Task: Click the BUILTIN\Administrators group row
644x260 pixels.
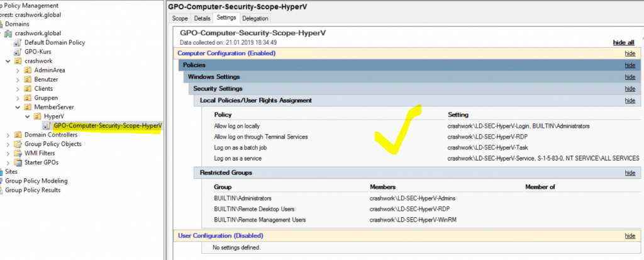Action: 243,198
